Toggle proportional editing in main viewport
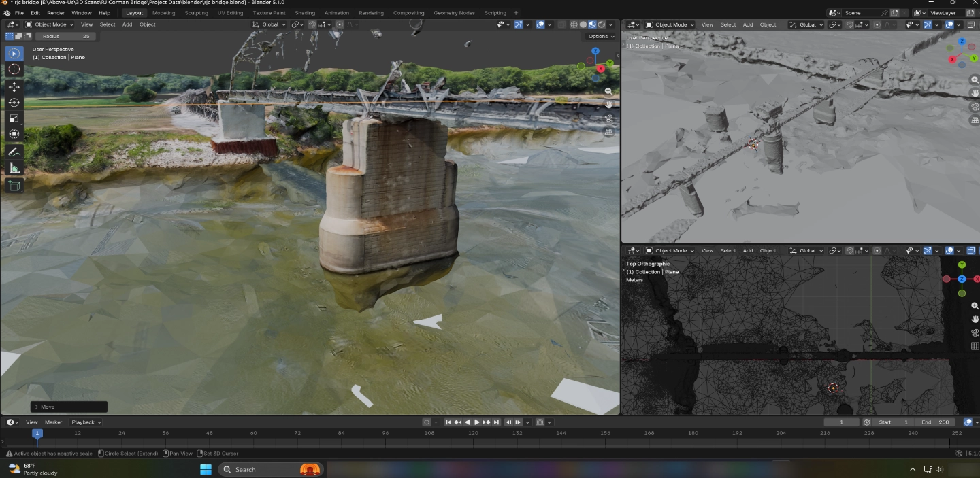Viewport: 980px width, 478px height. (x=340, y=24)
